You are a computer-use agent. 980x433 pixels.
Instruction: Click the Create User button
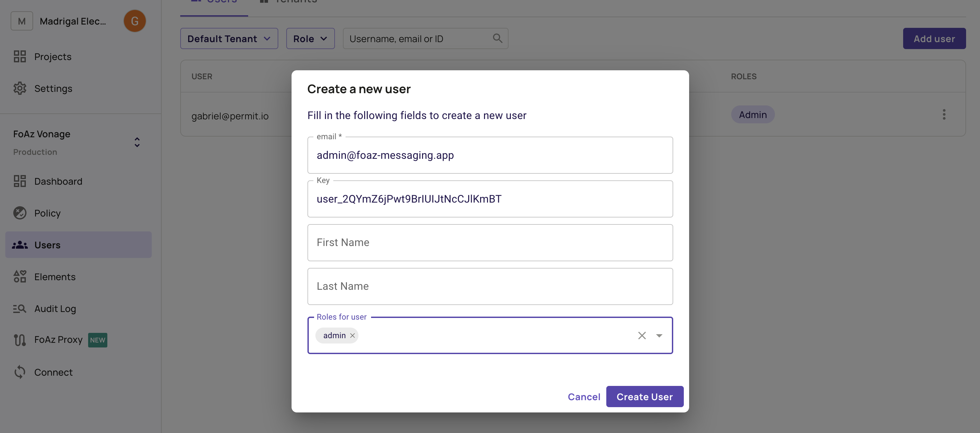(644, 397)
